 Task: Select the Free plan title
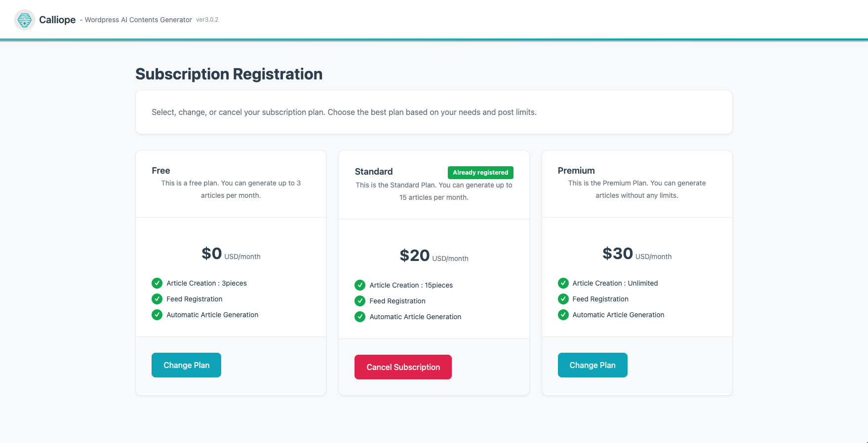[161, 171]
